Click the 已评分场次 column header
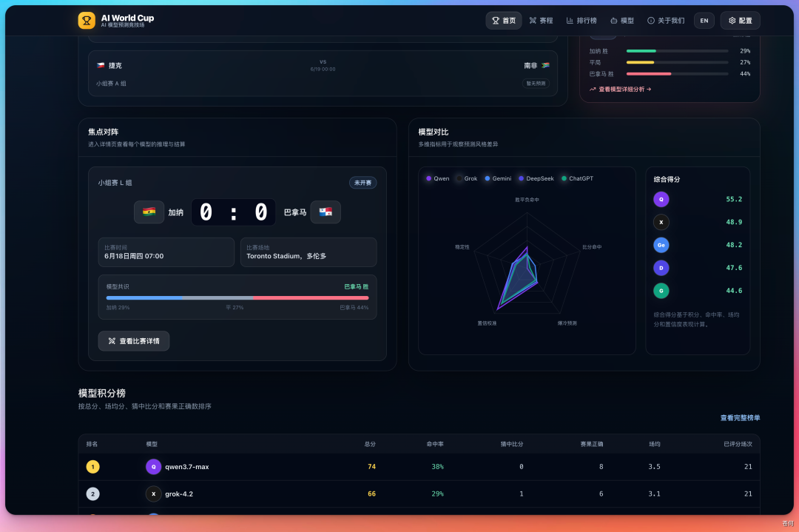Viewport: 799px width, 532px height. [738, 445]
